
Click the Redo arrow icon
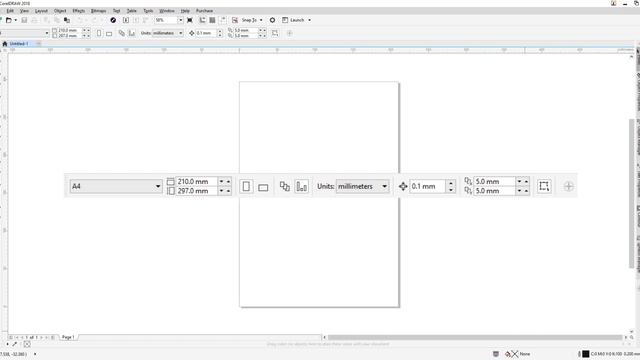click(x=95, y=20)
